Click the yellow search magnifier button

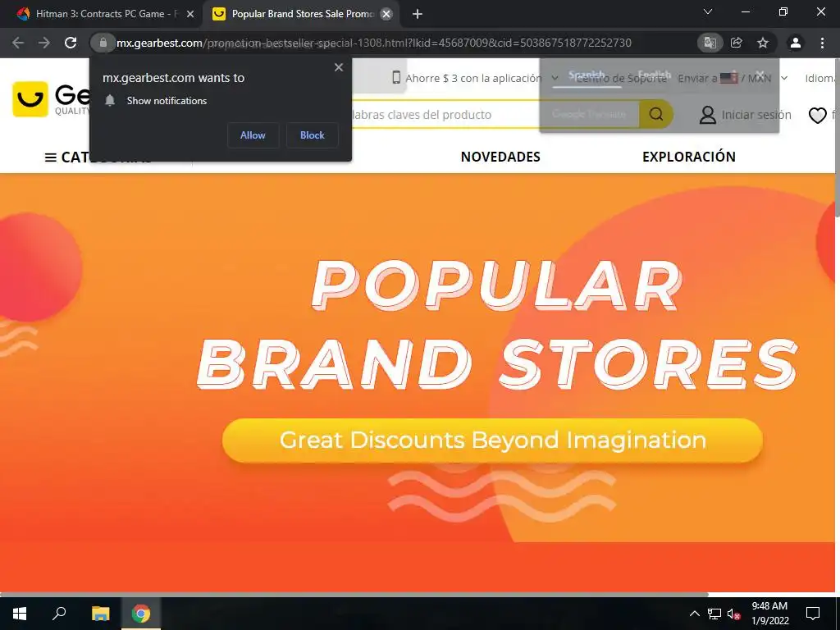(656, 114)
